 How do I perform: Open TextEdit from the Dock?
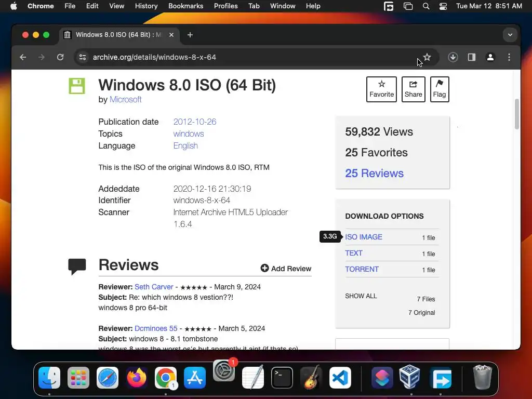coord(253,377)
